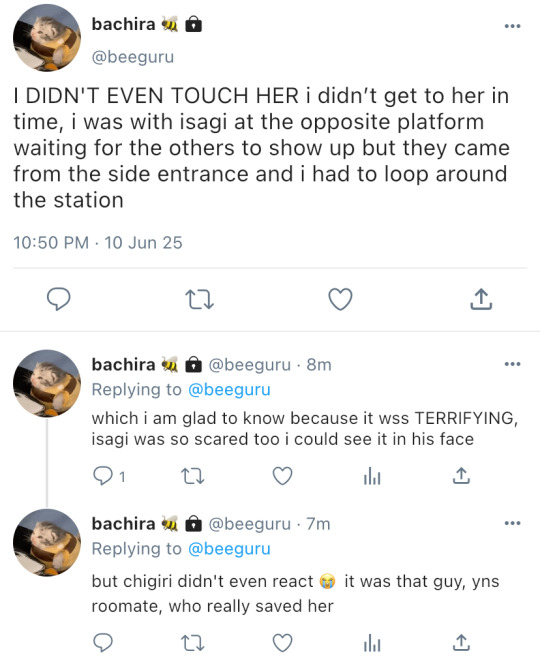Retweet the chigiri tweet
Image resolution: width=540 pixels, height=664 pixels.
tap(193, 643)
